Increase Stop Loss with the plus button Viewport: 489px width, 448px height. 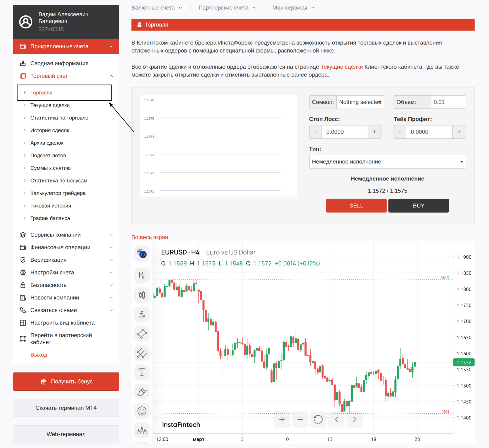point(374,132)
